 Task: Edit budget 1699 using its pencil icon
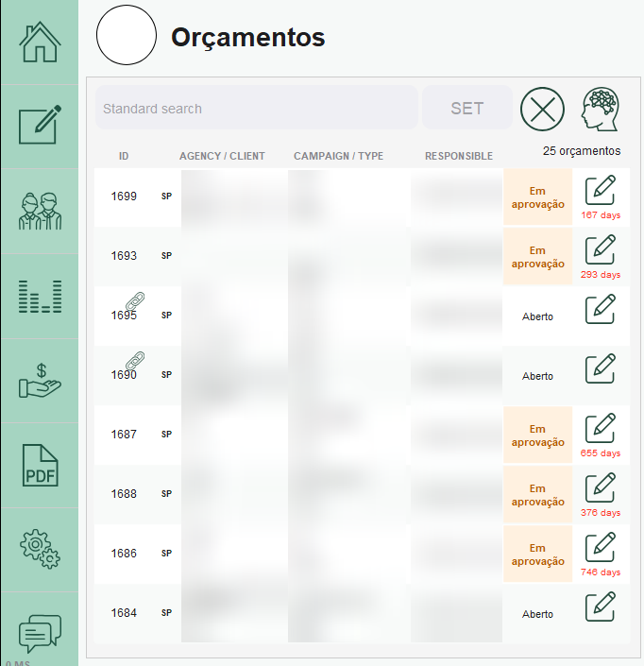tap(601, 190)
